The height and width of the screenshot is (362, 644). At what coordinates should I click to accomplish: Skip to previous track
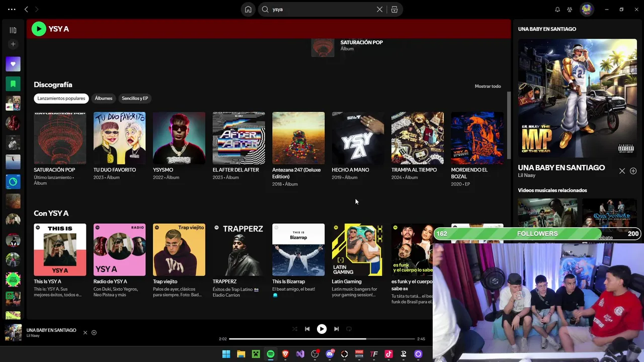307,329
